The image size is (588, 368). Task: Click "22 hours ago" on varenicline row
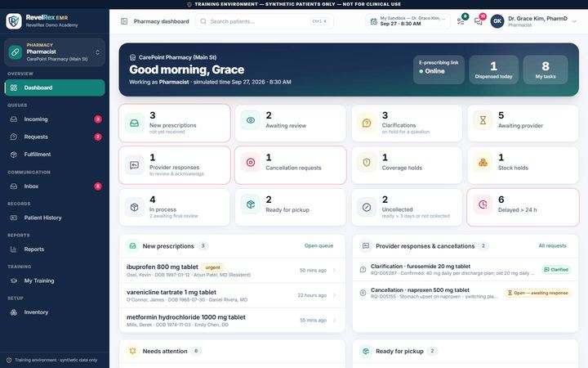312,295
